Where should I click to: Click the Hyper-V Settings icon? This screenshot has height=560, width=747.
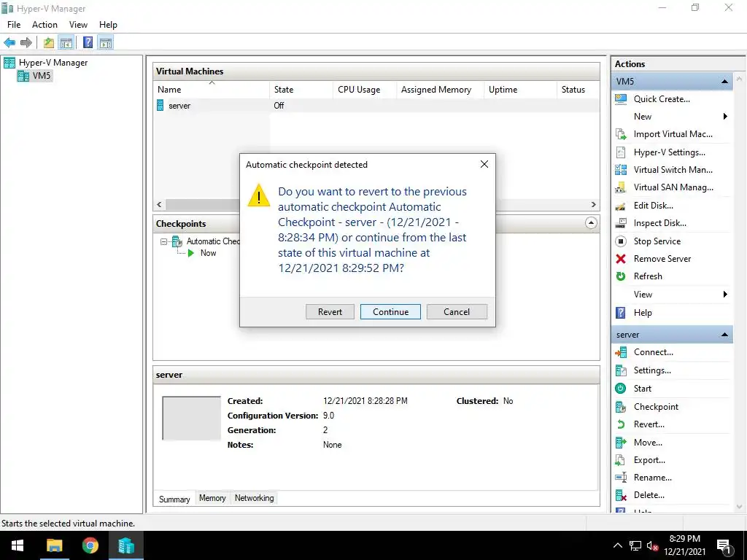tap(621, 152)
